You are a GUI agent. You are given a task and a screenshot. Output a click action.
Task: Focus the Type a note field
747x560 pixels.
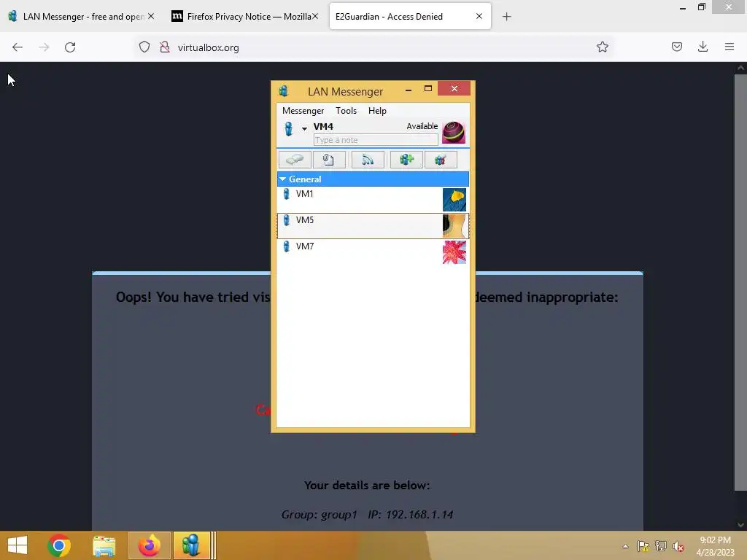coord(376,140)
